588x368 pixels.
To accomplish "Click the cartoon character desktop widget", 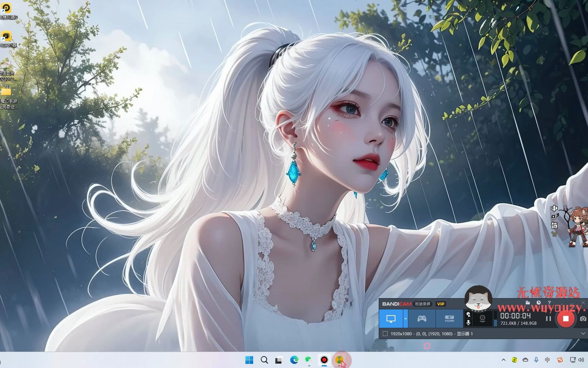I will point(577,226).
